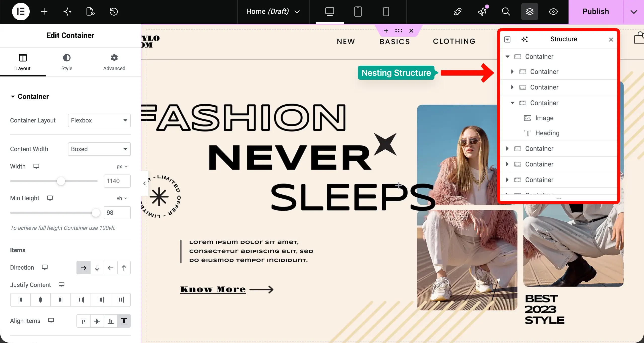Viewport: 644px width, 343px height.
Task: Publish the page
Action: tap(596, 12)
